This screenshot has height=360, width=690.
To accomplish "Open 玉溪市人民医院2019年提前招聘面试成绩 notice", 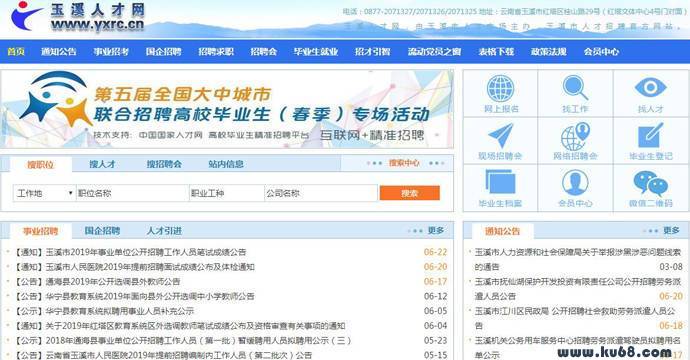I will pos(134,267).
